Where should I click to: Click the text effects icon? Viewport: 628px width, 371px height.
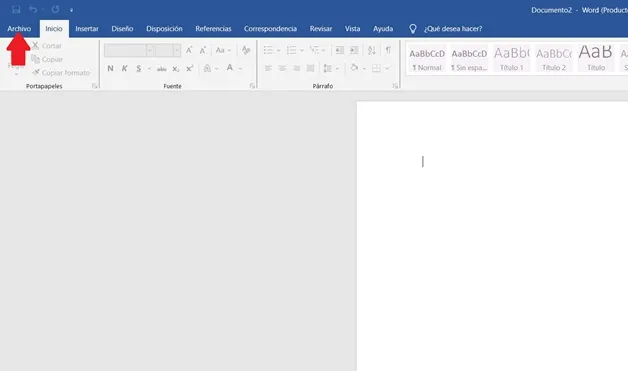pyautogui.click(x=207, y=69)
